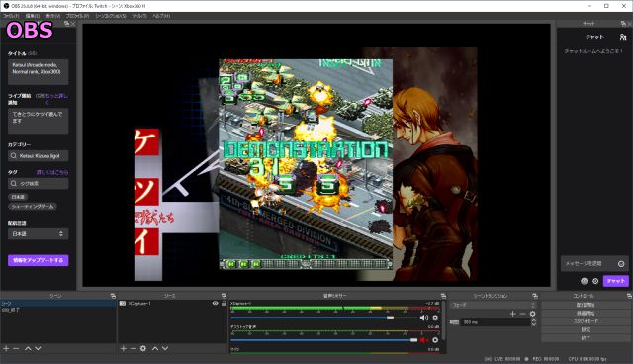Open the シーンコレクション(S) menu
633x364 pixels.
(x=110, y=16)
